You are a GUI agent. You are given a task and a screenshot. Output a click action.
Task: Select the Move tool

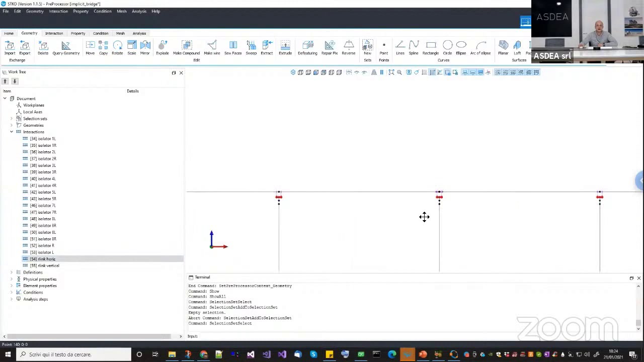[x=90, y=48]
